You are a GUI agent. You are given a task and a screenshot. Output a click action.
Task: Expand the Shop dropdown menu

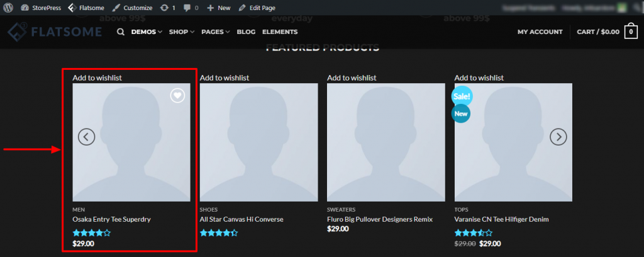point(182,31)
